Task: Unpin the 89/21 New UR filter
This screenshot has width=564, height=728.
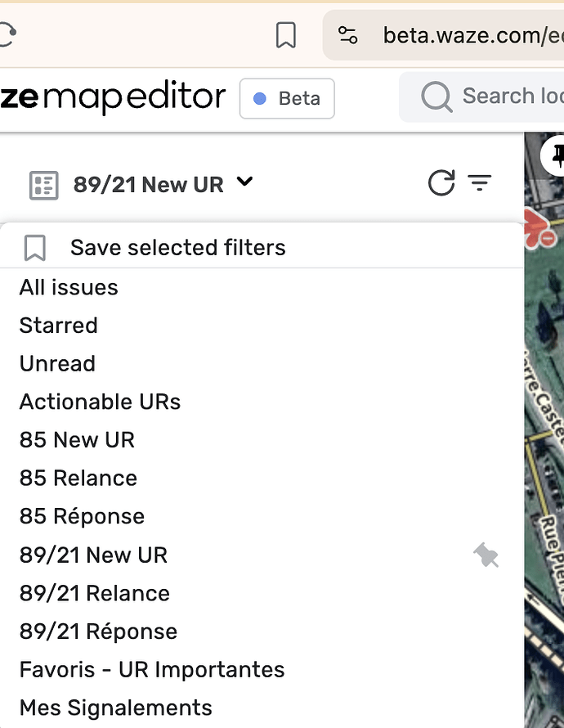Action: point(486,556)
